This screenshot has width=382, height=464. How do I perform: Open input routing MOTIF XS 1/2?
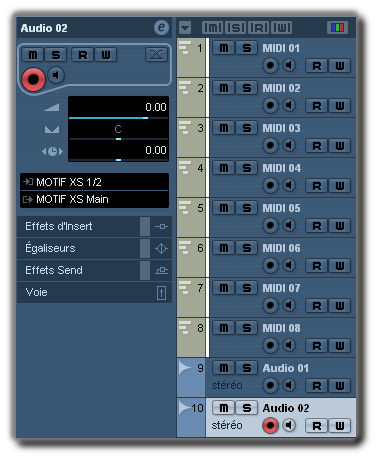click(x=94, y=182)
